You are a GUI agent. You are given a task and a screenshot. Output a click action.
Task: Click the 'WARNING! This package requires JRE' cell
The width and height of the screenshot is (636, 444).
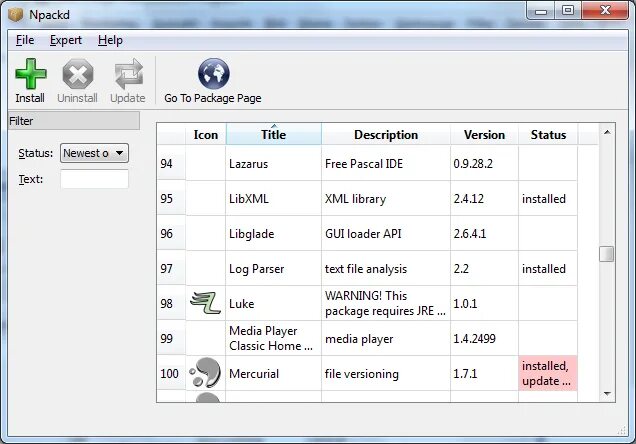[385, 303]
